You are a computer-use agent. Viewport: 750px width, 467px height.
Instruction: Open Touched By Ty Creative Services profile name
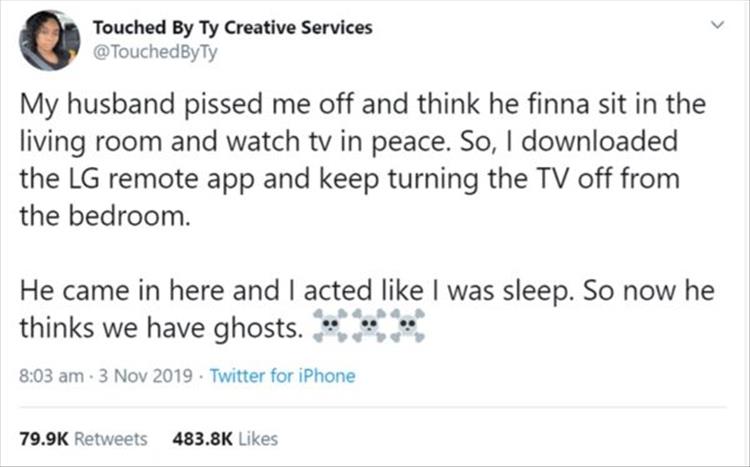(x=233, y=27)
